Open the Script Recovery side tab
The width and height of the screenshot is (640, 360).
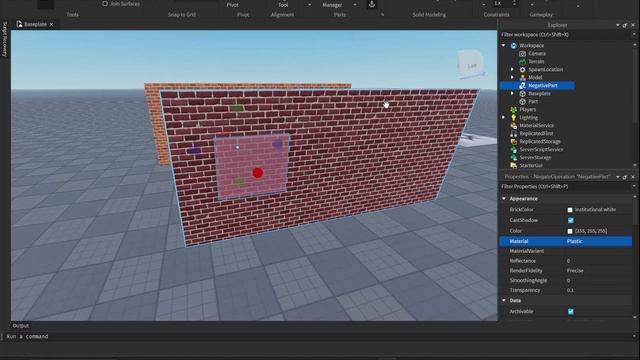tap(5, 39)
